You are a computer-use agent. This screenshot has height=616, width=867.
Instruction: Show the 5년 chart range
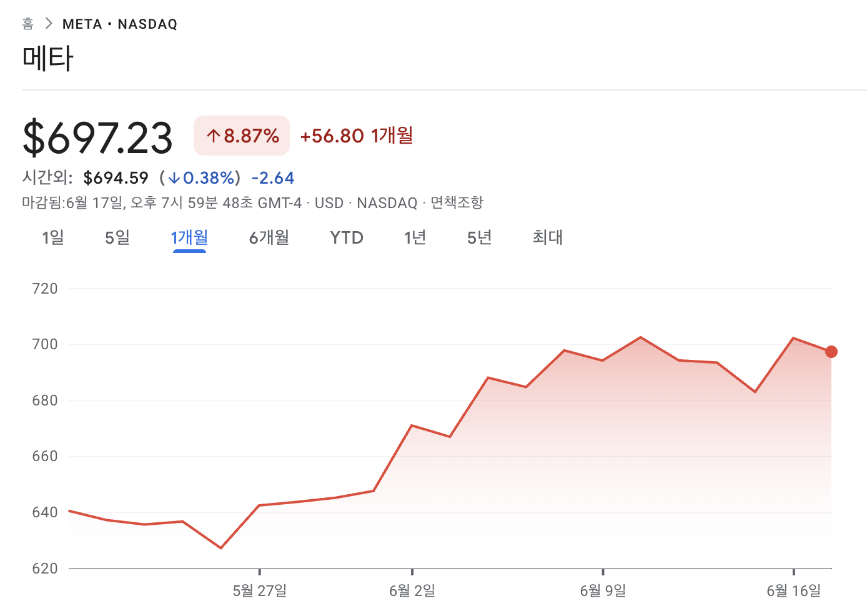click(480, 237)
